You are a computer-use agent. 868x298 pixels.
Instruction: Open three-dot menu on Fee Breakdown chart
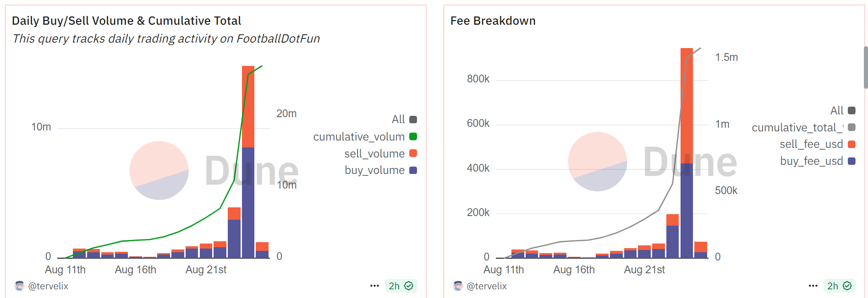pyautogui.click(x=813, y=286)
